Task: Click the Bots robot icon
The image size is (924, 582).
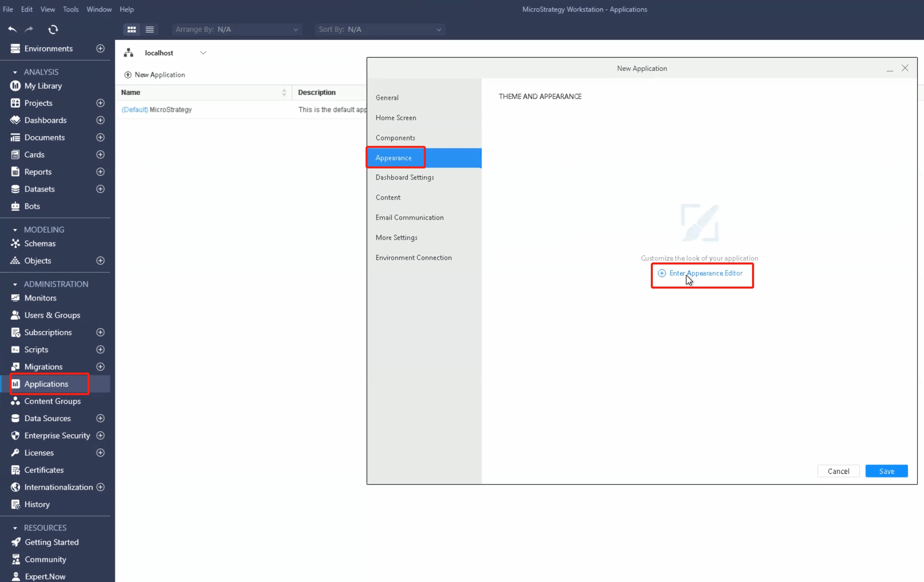Action: point(15,206)
